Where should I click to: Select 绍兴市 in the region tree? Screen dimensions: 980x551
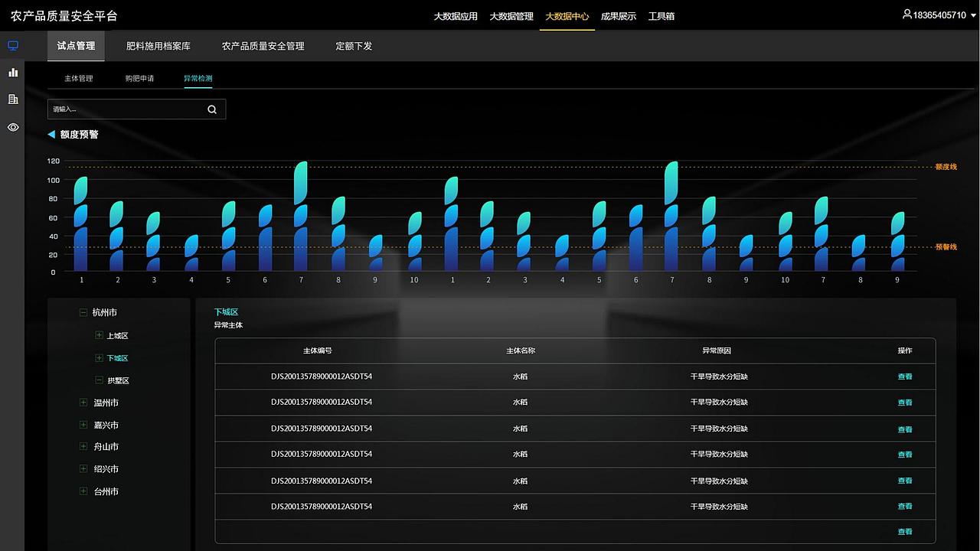[x=106, y=469]
